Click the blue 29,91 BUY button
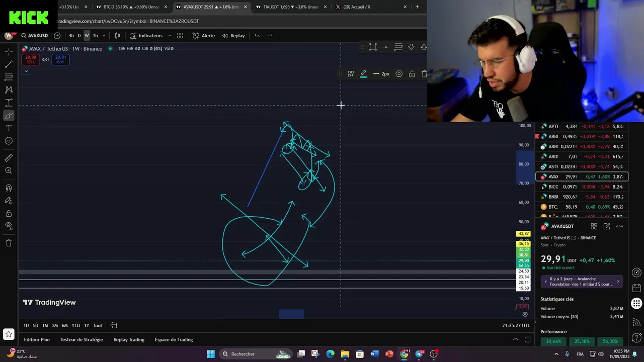Screen dimensions: 644x362 point(60,59)
